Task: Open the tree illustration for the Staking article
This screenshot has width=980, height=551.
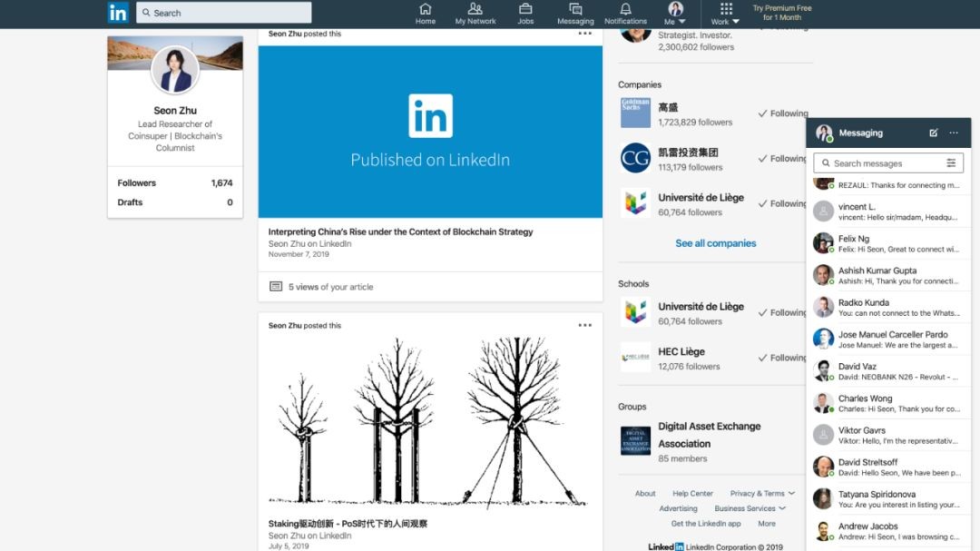Action: tap(430, 422)
